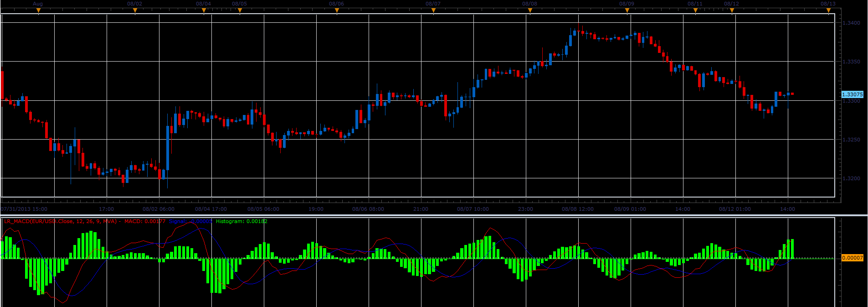The image size is (868, 307).
Task: Click the 08/07 10:00 time axis label
Action: [473, 209]
